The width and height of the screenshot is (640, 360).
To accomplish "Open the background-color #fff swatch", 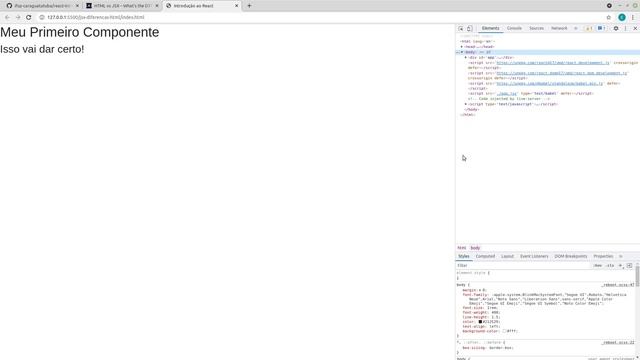I will coord(504,331).
